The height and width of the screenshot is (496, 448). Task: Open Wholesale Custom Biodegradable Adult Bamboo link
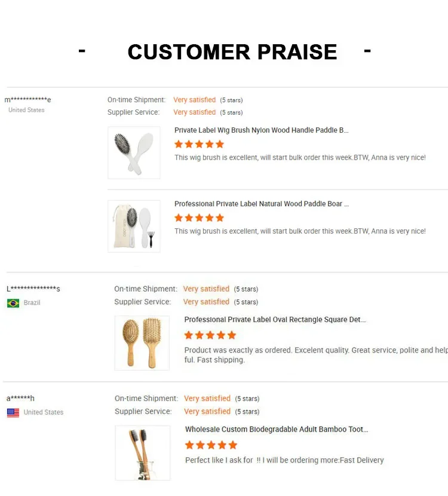[277, 429]
